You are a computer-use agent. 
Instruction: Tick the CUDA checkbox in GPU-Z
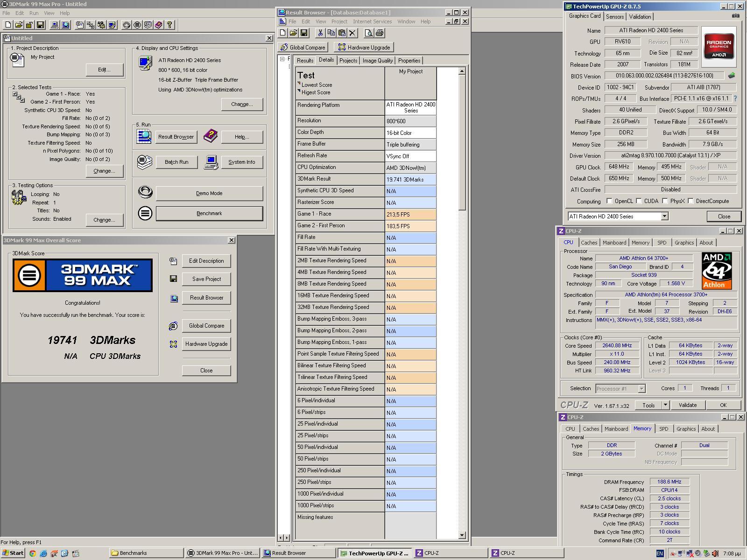coord(639,201)
